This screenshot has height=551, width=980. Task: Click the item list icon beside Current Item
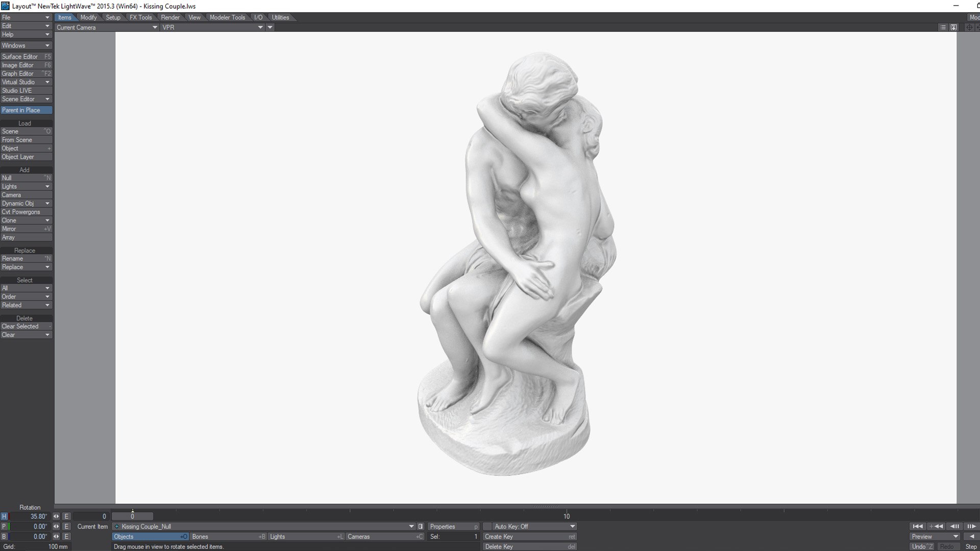[421, 527]
